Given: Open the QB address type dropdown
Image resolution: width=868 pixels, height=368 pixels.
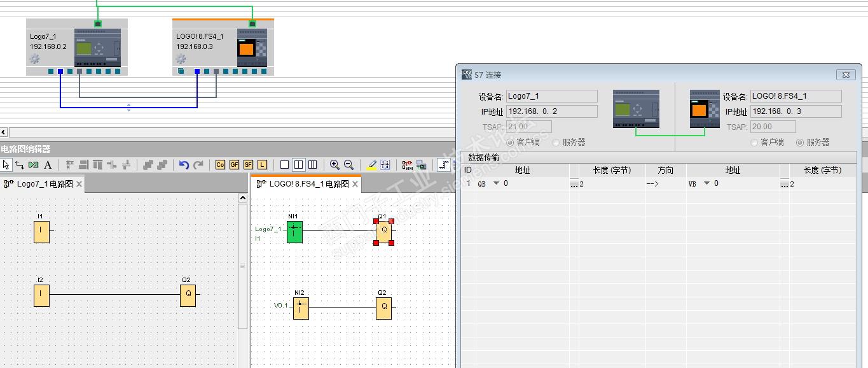Looking at the screenshot, I should point(497,184).
